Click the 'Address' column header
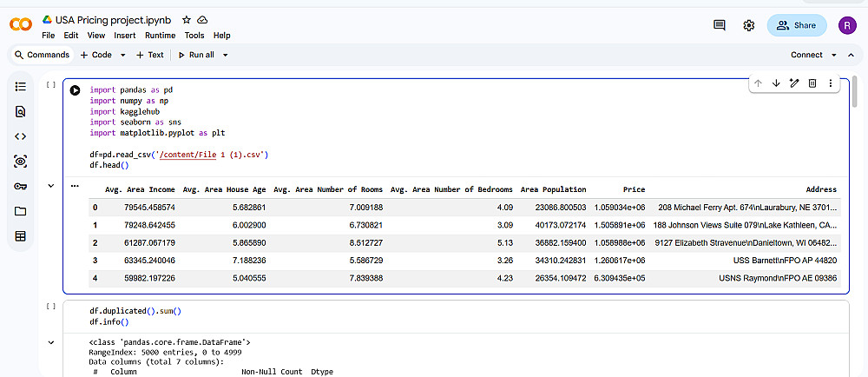868x377 pixels. click(821, 189)
